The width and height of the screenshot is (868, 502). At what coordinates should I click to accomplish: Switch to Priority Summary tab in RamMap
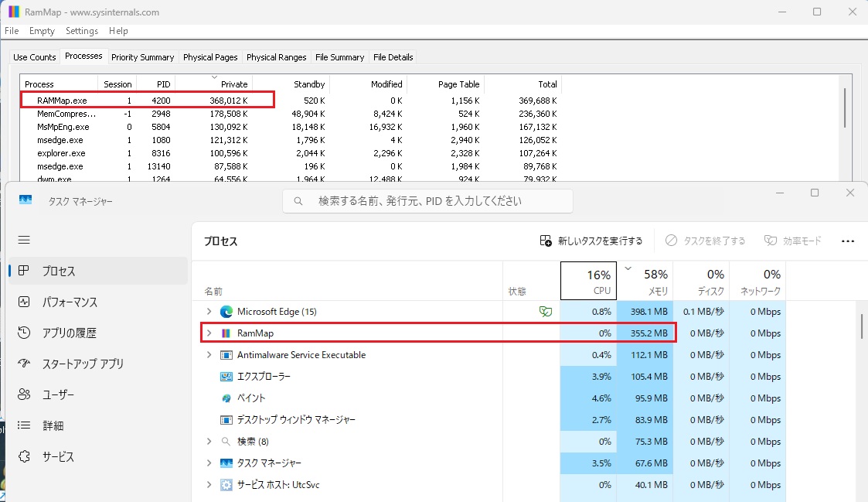[142, 57]
